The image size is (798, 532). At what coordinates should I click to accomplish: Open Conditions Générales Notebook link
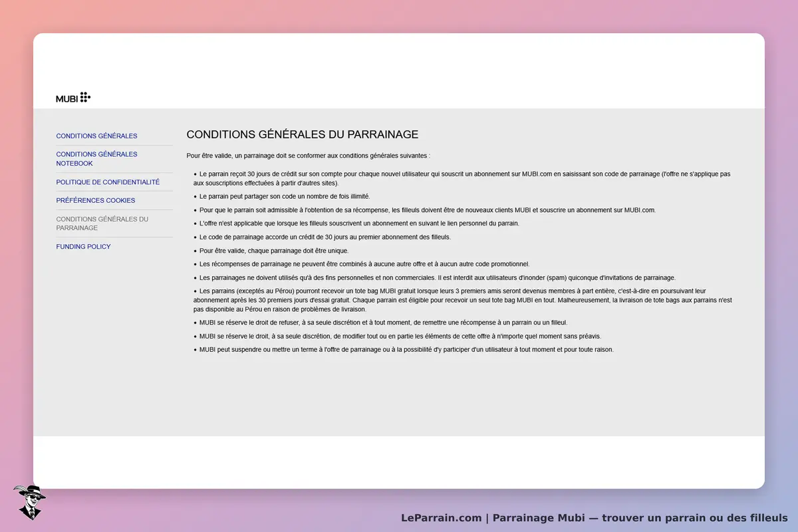pos(96,158)
